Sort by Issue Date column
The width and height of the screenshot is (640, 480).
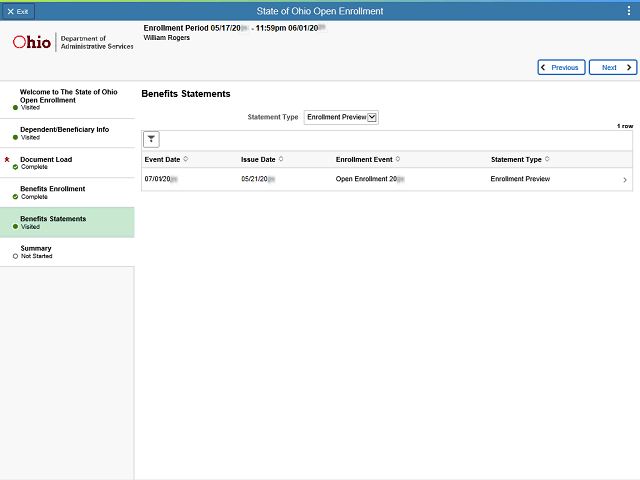281,159
